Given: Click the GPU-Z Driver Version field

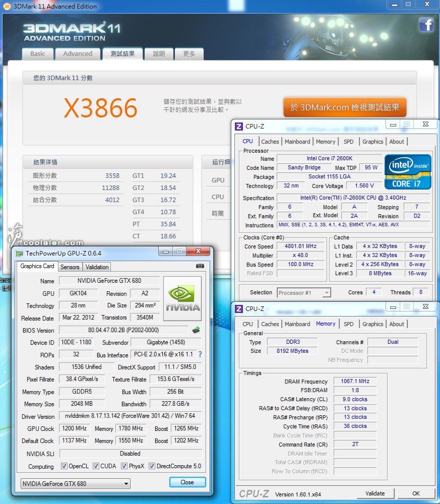Looking at the screenshot, I should [x=130, y=416].
